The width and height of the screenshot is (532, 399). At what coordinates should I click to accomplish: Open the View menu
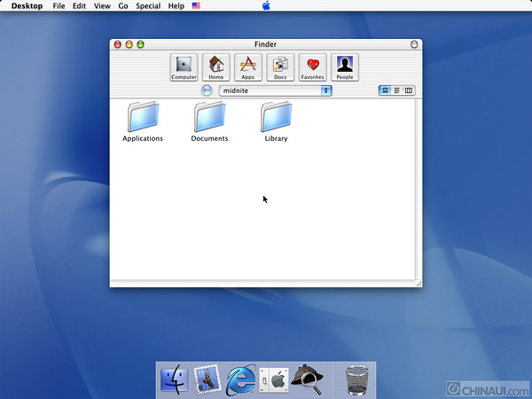pyautogui.click(x=102, y=6)
